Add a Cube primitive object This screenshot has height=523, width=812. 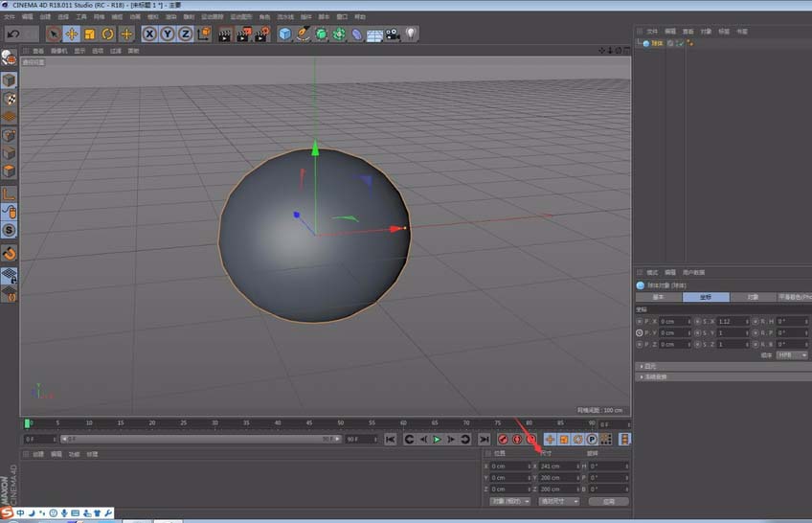tap(284, 34)
